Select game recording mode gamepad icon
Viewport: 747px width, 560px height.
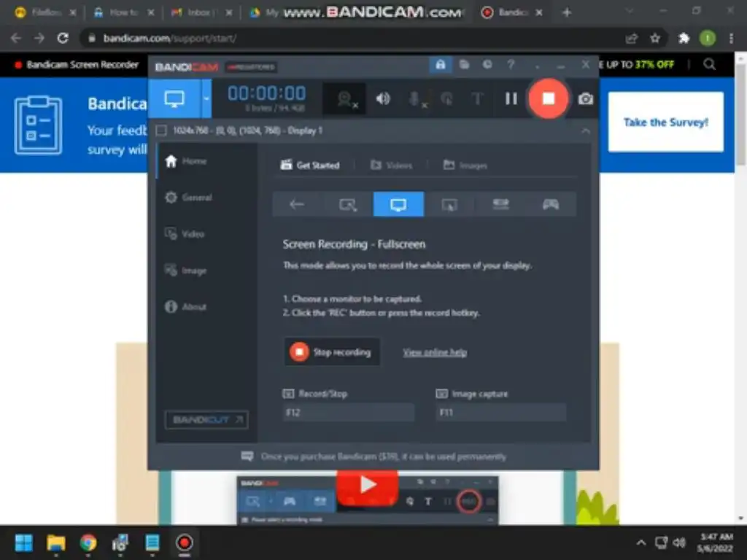tap(551, 204)
